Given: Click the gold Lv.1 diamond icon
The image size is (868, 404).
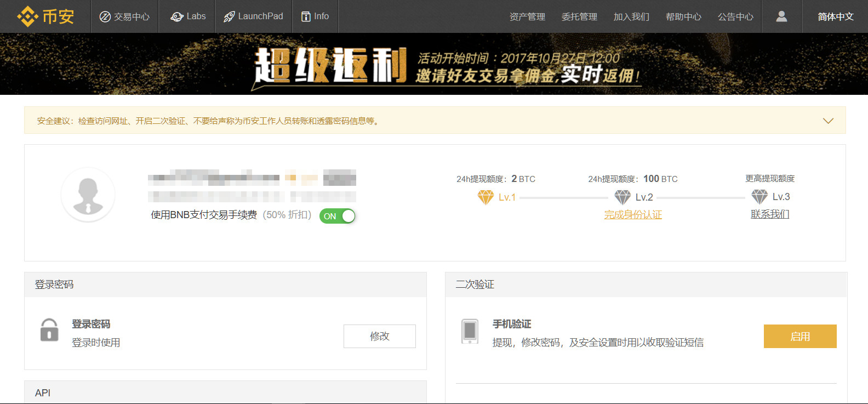Looking at the screenshot, I should click(x=486, y=197).
